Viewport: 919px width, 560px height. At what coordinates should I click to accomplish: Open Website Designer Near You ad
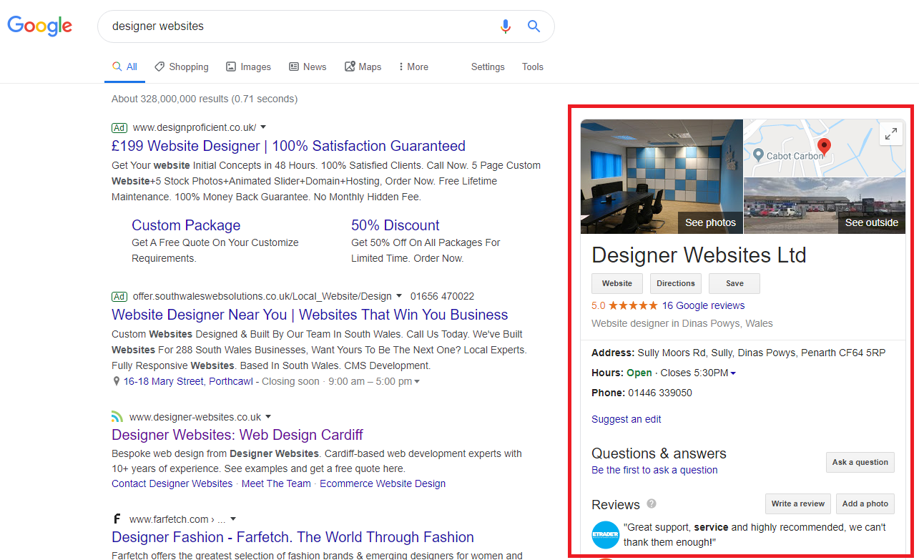coord(309,314)
